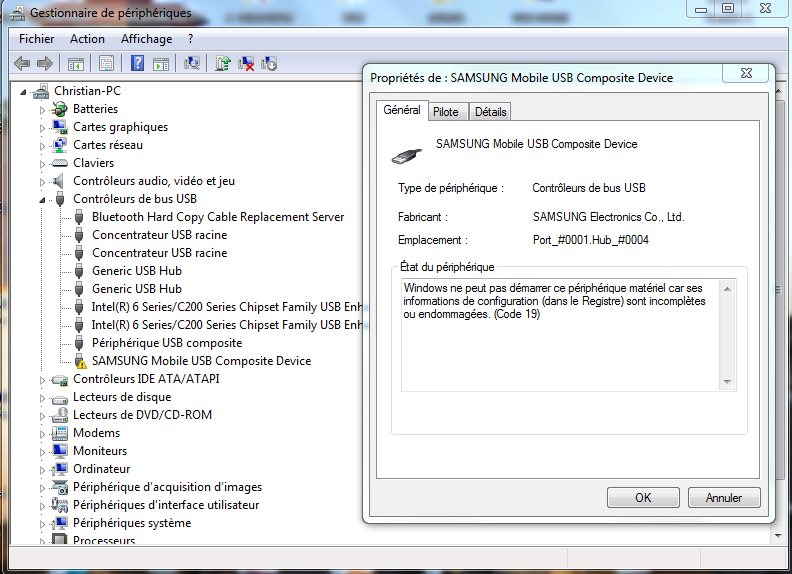The image size is (792, 574).
Task: Click the Back arrow in toolbar
Action: coord(22,63)
